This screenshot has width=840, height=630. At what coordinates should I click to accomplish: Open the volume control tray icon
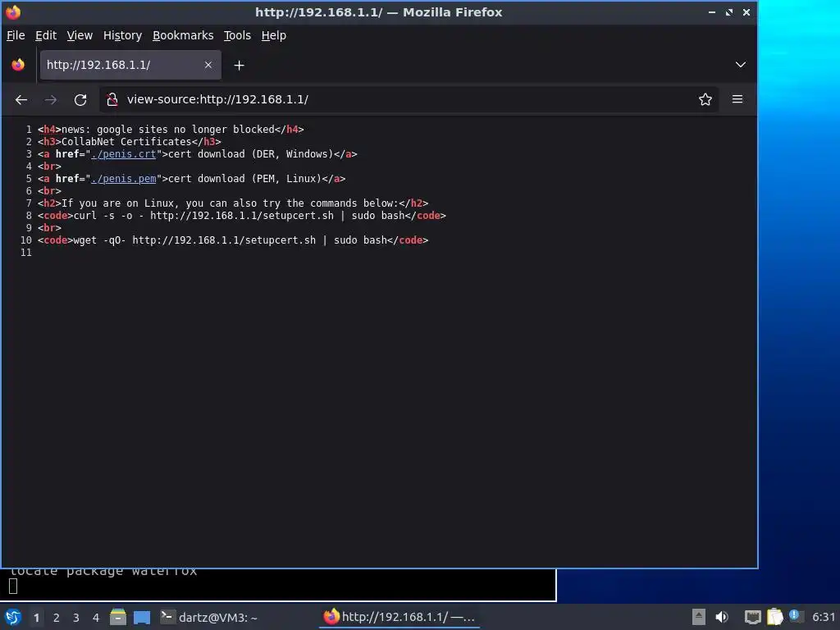tap(722, 617)
